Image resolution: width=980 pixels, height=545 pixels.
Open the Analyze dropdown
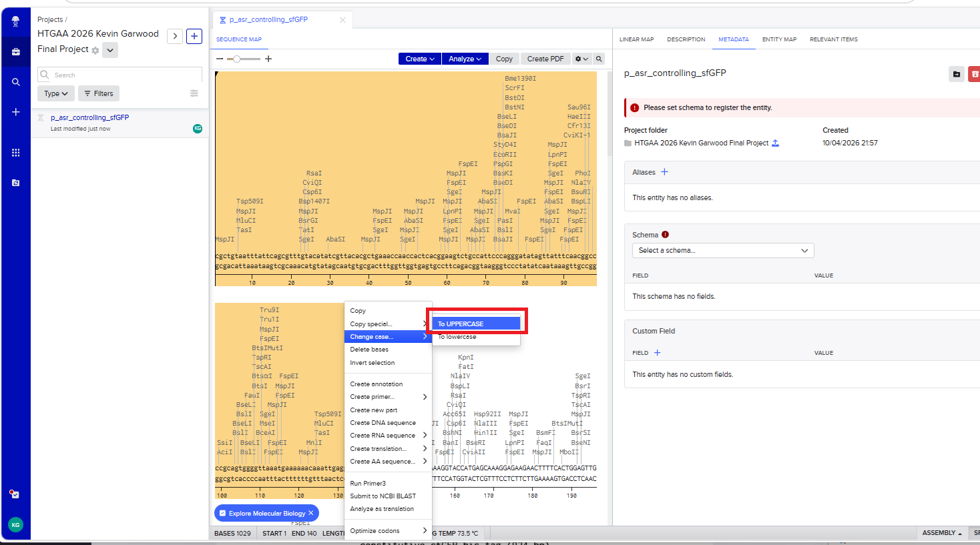[465, 59]
